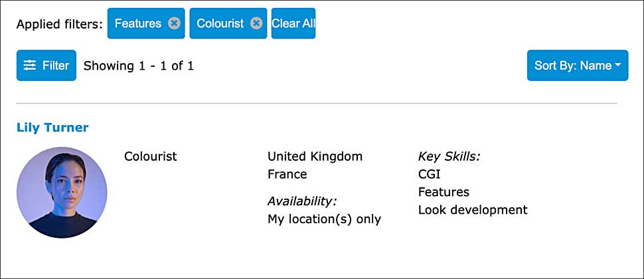Click the United Kingdom location text
644x279 pixels.
tap(315, 157)
